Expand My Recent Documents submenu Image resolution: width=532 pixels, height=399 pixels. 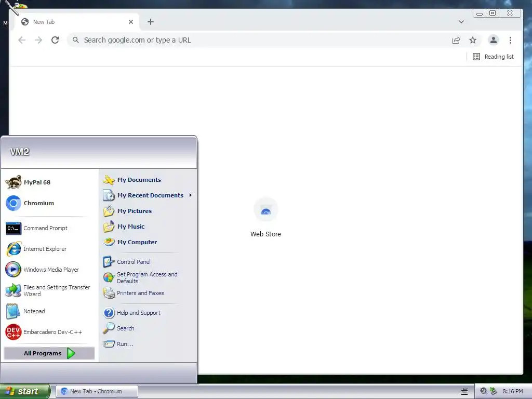(x=147, y=195)
